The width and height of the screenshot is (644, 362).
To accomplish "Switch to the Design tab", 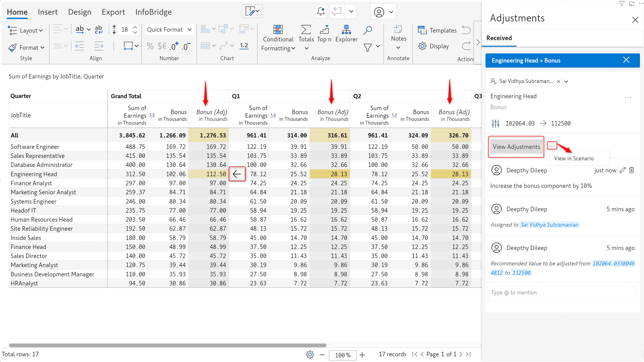I will [80, 12].
